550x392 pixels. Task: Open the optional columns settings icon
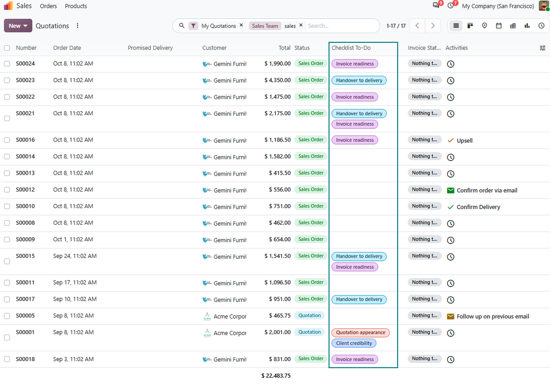tap(542, 48)
